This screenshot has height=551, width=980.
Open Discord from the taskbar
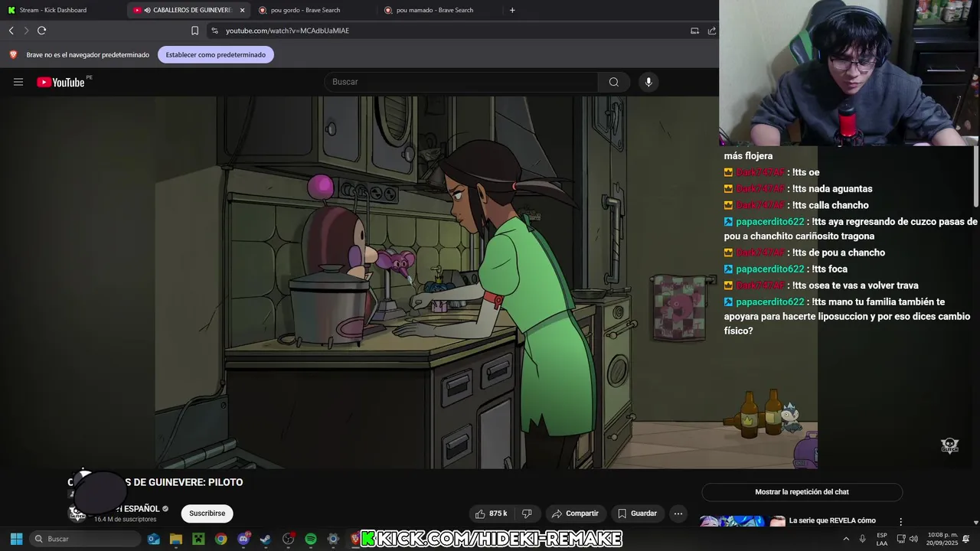pos(243,539)
